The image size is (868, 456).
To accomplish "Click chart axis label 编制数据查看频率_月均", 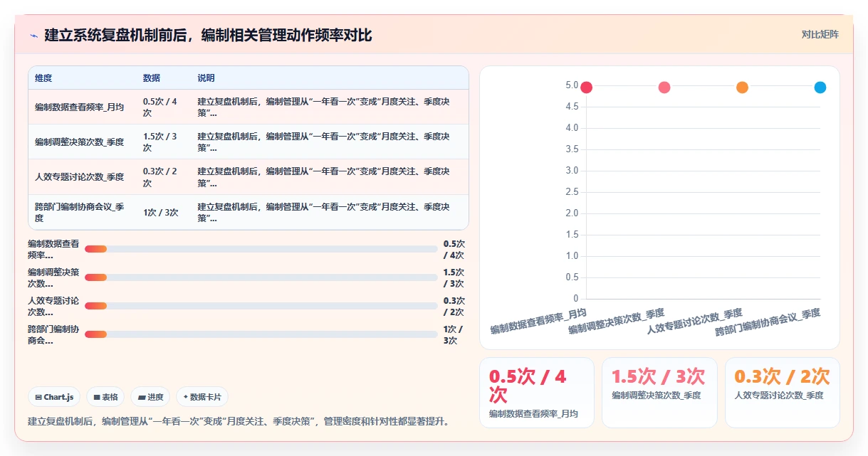I will pyautogui.click(x=539, y=322).
